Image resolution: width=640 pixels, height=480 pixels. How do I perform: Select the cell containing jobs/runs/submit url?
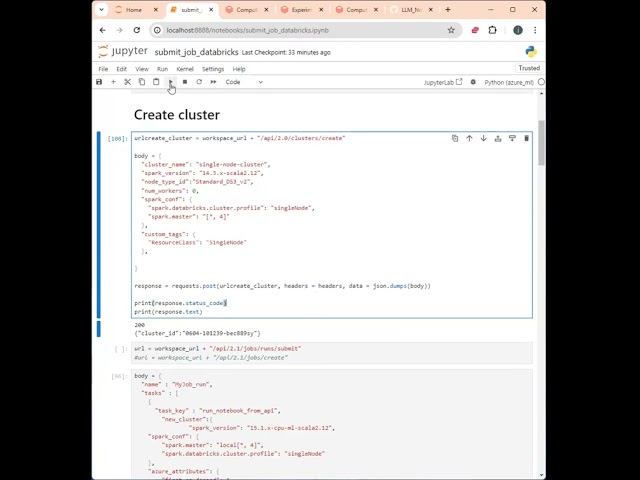point(332,353)
